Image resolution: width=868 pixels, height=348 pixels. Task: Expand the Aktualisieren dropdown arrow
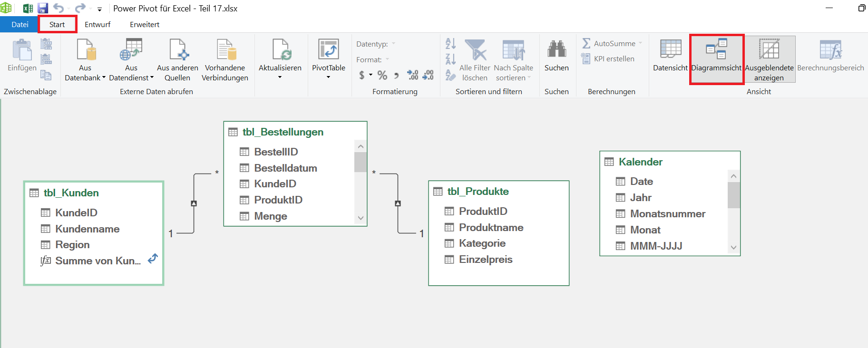tap(280, 77)
